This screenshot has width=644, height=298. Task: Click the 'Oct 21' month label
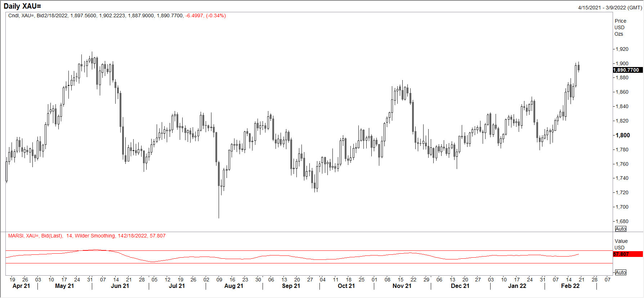click(x=346, y=286)
